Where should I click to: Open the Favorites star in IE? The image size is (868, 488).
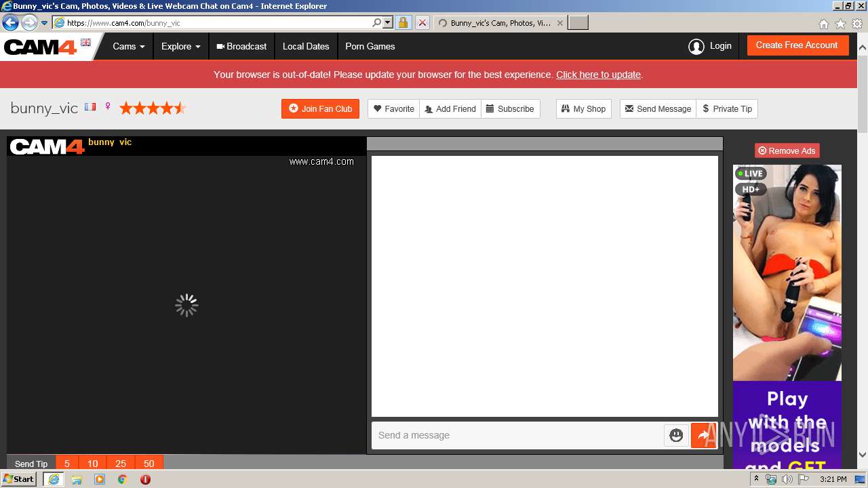coord(840,24)
